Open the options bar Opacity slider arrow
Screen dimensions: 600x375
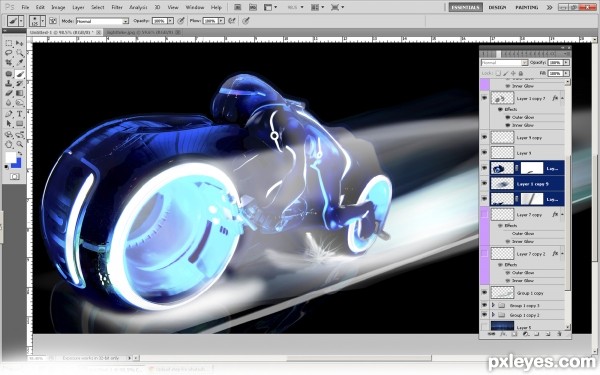tap(170, 21)
